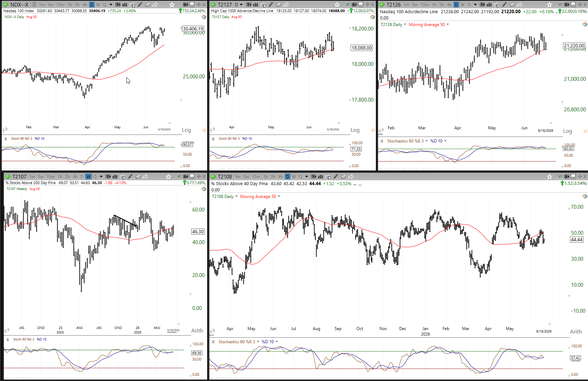The height and width of the screenshot is (381, 588).
Task: Click Avg 50 label in T2107 Weekly chart
Action: [x=35, y=189]
